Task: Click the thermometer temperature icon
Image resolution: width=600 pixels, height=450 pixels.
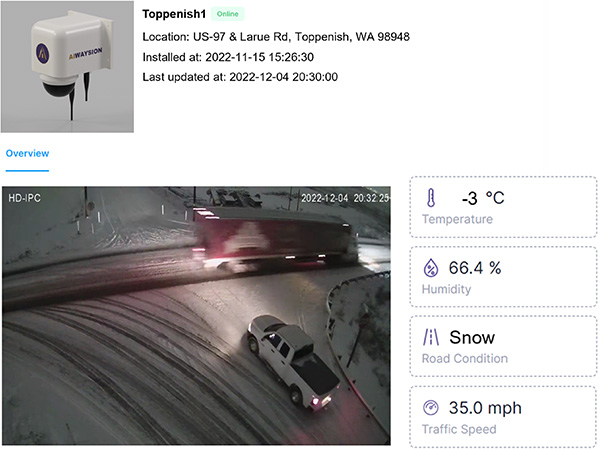Action: pos(431,198)
